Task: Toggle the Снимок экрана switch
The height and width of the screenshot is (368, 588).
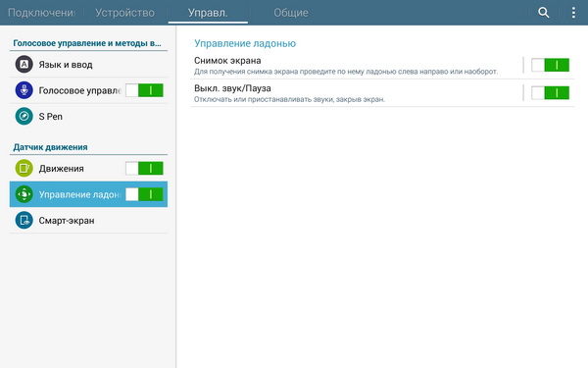Action: 550,65
